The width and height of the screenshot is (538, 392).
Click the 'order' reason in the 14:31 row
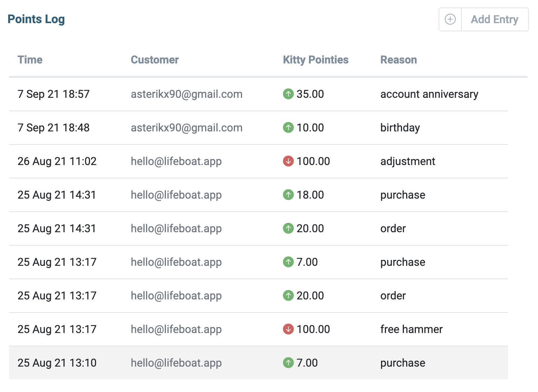(393, 228)
